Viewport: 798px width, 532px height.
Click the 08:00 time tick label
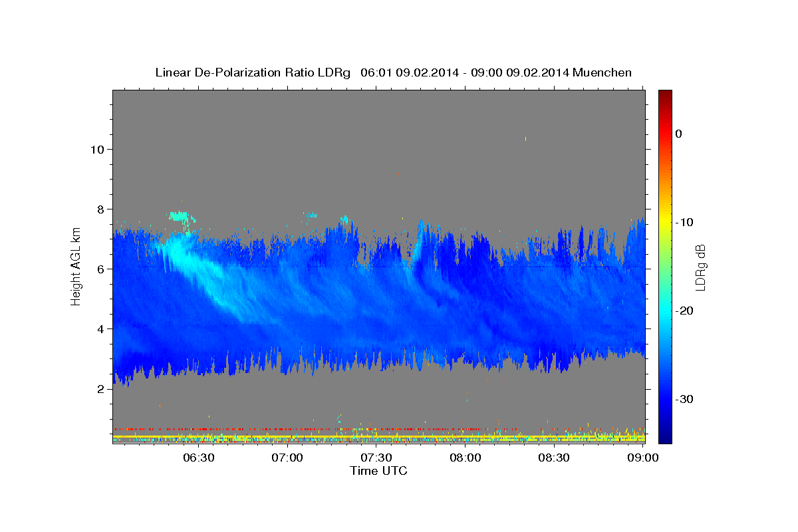point(465,458)
